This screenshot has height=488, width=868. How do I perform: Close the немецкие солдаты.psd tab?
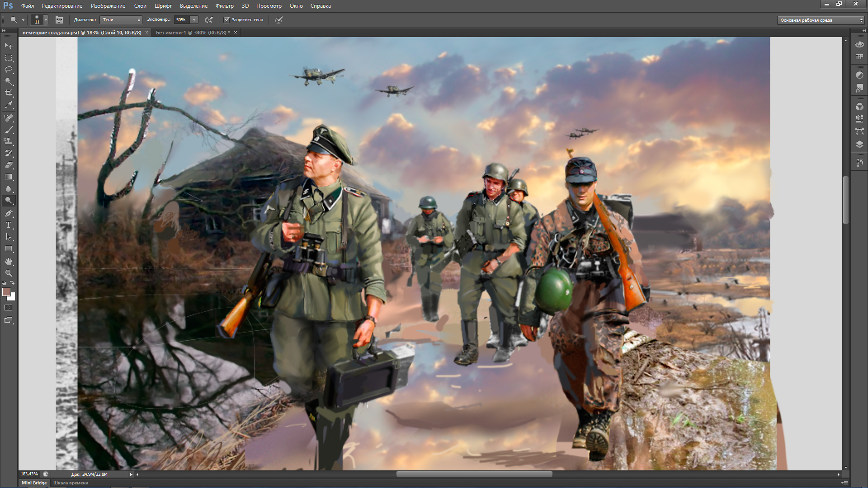[x=147, y=33]
